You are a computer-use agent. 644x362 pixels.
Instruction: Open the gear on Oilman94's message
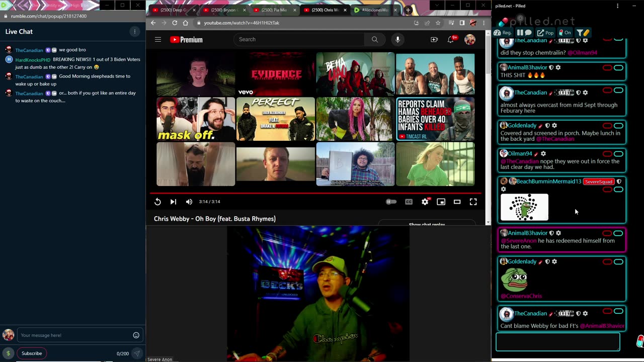543,154
